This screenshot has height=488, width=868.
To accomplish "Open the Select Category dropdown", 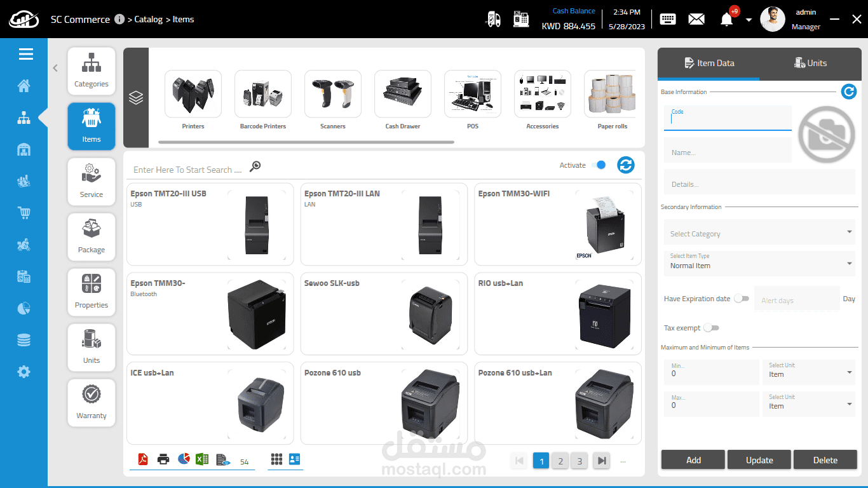I will (x=760, y=233).
